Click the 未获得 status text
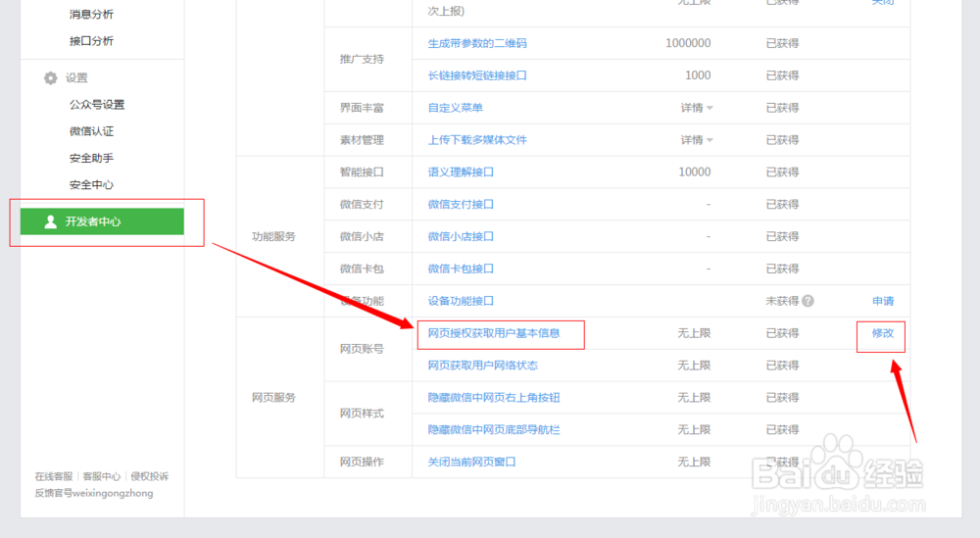This screenshot has width=980, height=538. click(x=782, y=301)
